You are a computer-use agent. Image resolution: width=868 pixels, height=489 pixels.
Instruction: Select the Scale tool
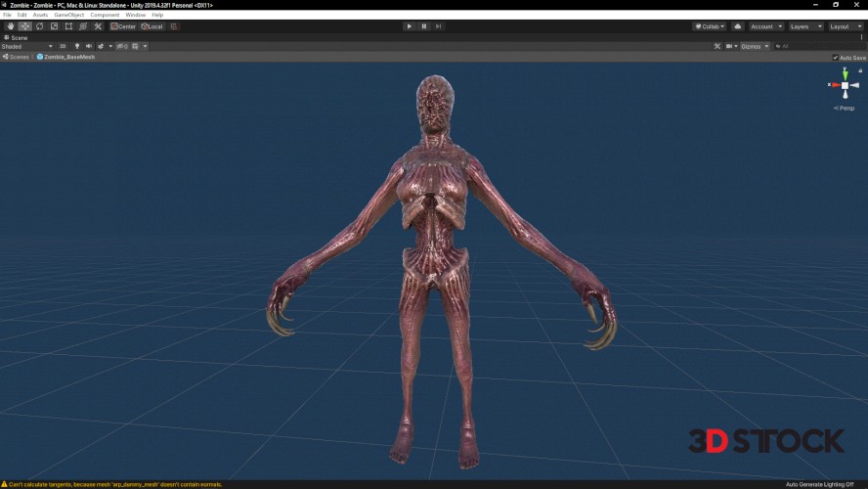pyautogui.click(x=55, y=26)
